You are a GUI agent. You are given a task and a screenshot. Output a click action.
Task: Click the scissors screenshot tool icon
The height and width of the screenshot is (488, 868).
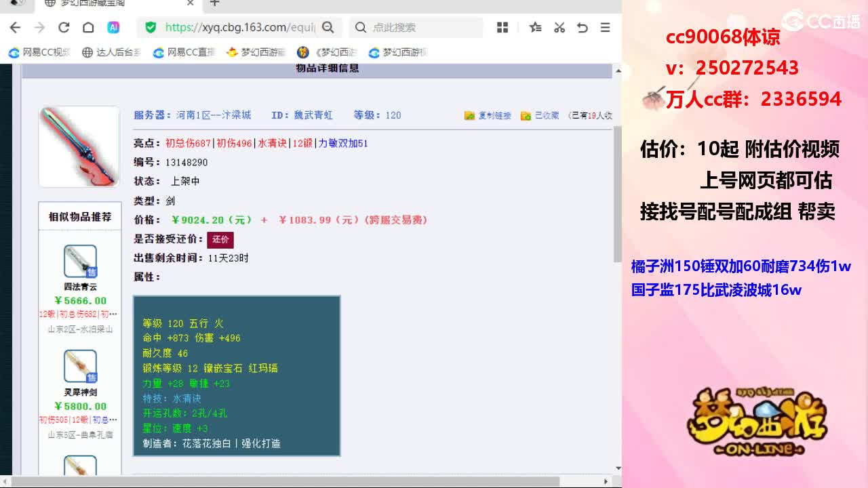pyautogui.click(x=559, y=28)
